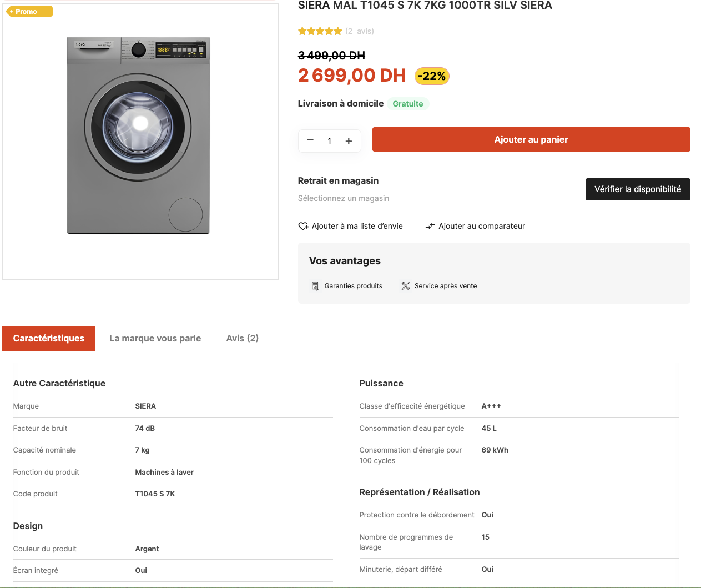Image resolution: width=701 pixels, height=588 pixels.
Task: Click the -22% discount badge
Action: (x=432, y=76)
